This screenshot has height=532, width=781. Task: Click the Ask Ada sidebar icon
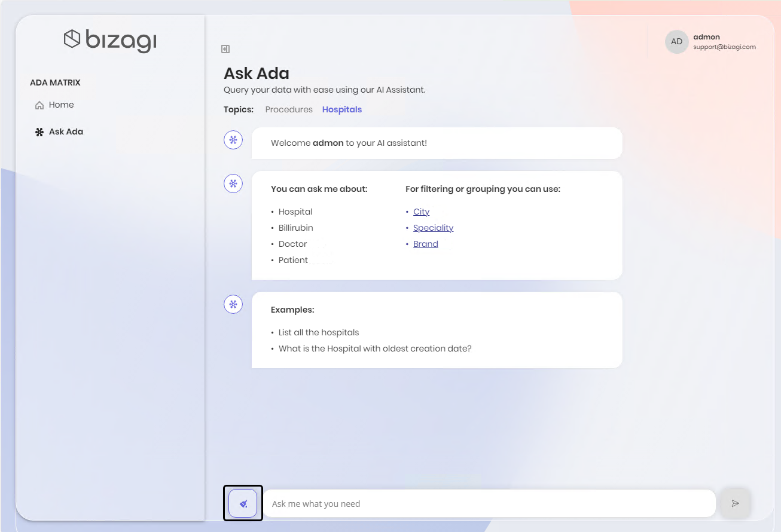point(39,132)
